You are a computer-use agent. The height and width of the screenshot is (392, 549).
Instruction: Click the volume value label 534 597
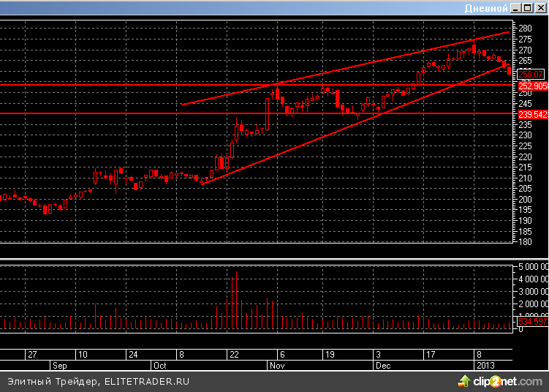531,322
